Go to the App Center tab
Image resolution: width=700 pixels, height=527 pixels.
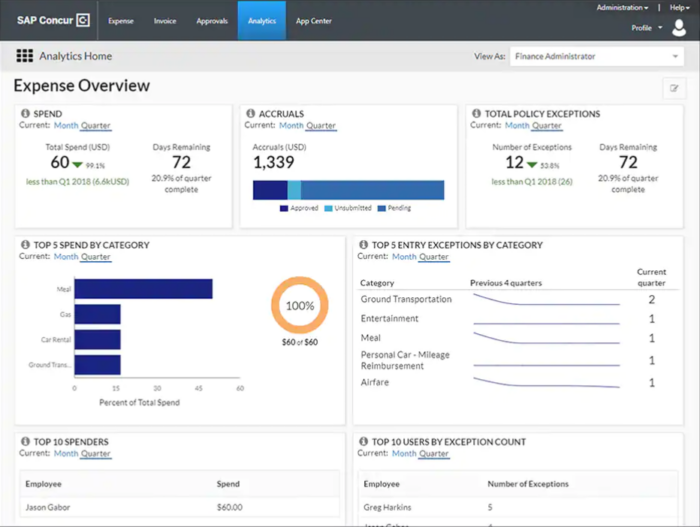[x=313, y=20]
